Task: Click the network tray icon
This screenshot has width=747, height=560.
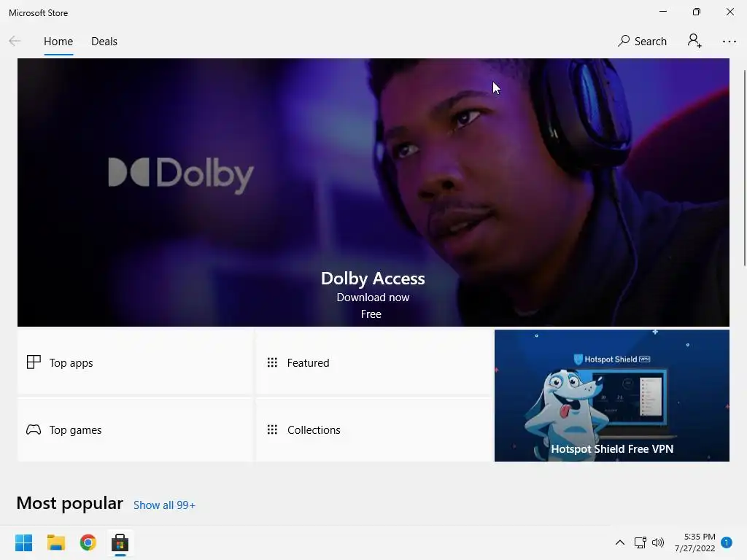Action: 640,542
